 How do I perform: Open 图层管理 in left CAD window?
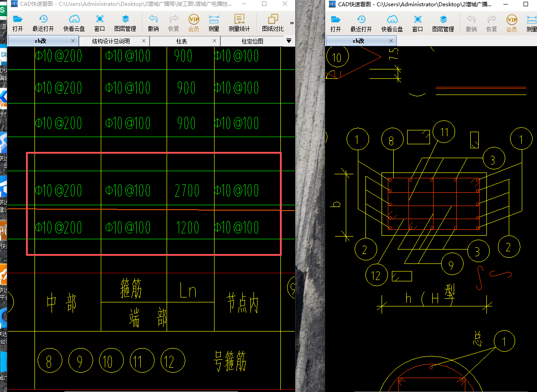pos(125,22)
